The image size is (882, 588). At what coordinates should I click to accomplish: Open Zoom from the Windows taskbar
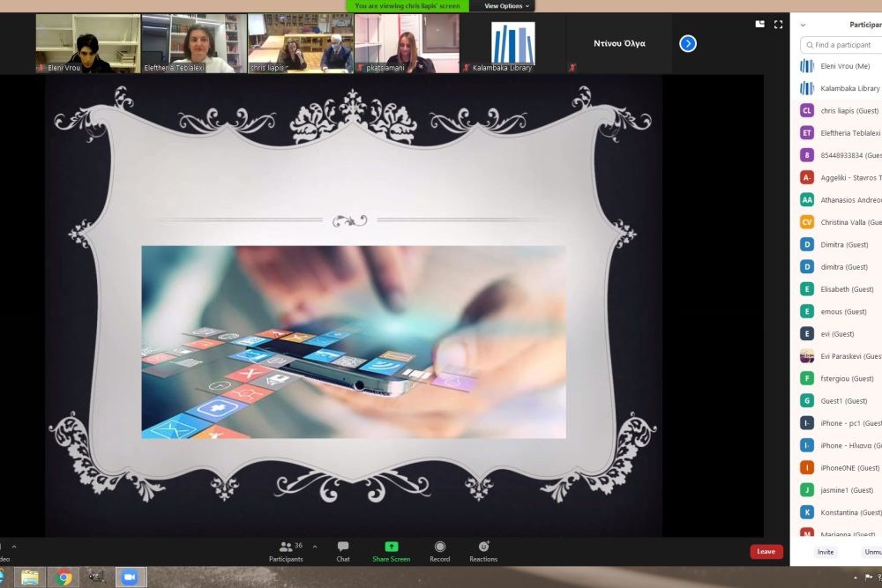tap(130, 577)
